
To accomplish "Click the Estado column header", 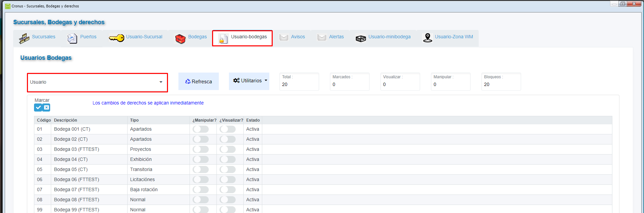I will (253, 120).
